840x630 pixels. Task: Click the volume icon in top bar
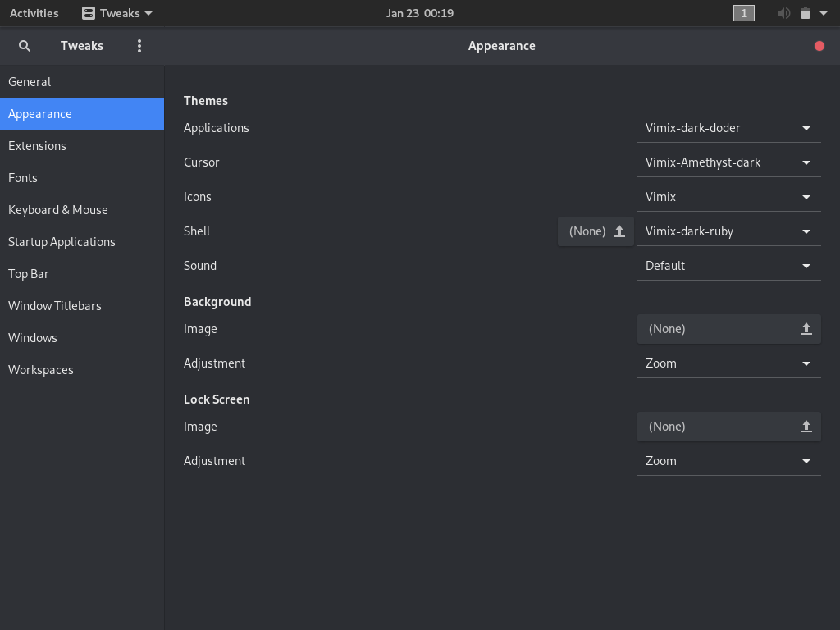coord(784,13)
